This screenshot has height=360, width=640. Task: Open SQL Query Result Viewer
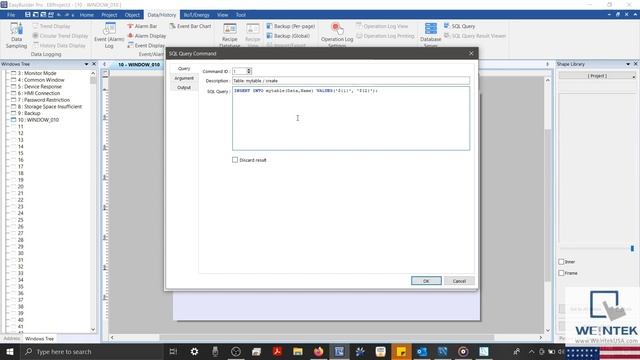pos(475,36)
